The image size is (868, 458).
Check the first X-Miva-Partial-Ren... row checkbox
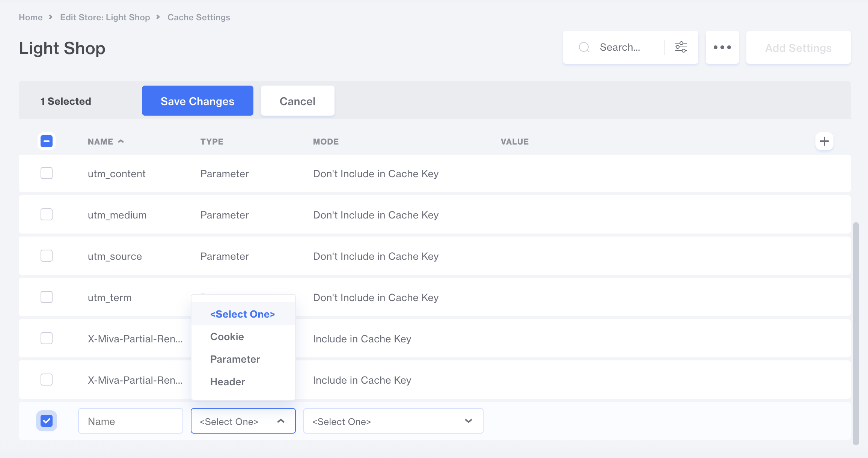[47, 338]
